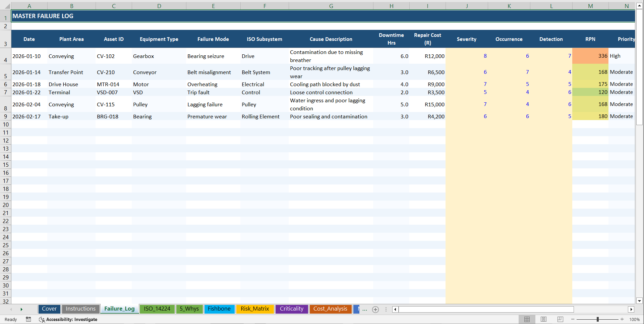The image size is (644, 324).
Task: Open Page Break Preview view
Action: tap(560, 319)
